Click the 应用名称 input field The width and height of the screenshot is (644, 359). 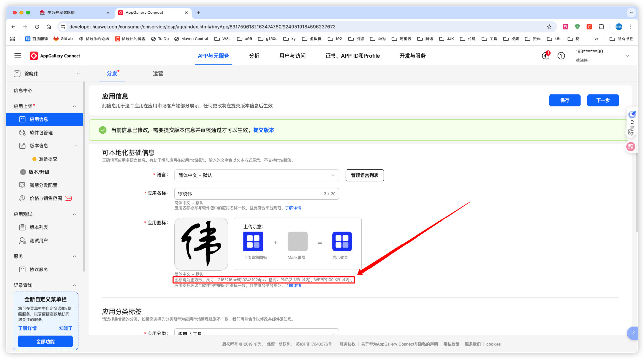(250, 194)
